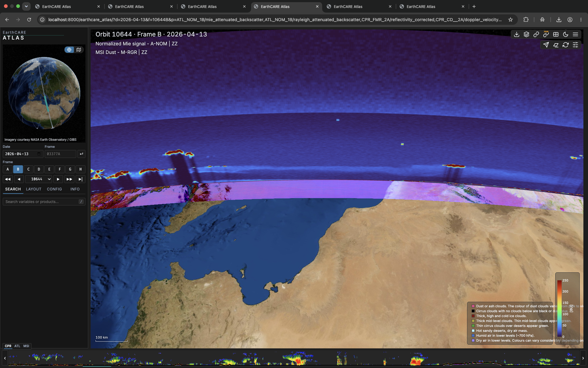Click the brightness temperature colorbar
The width and height of the screenshot is (588, 368).
click(x=560, y=309)
